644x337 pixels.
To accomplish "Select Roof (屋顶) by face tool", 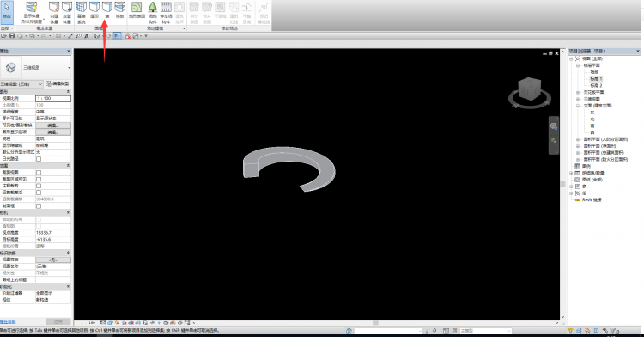I will pos(94,10).
